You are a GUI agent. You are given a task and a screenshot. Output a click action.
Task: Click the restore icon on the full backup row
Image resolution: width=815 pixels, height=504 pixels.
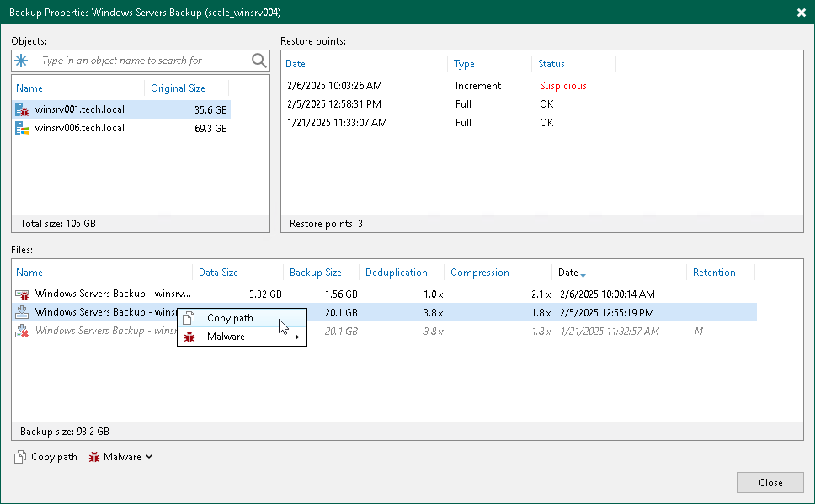pos(21,312)
